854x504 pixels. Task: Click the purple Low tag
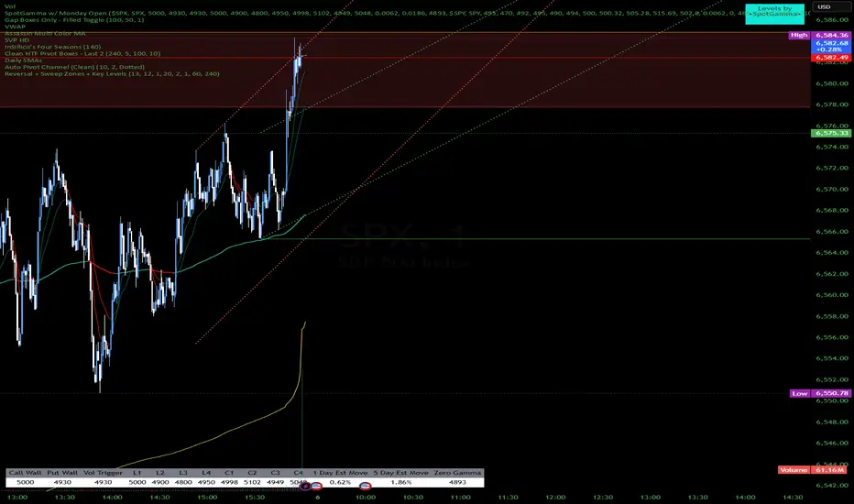tap(800, 393)
